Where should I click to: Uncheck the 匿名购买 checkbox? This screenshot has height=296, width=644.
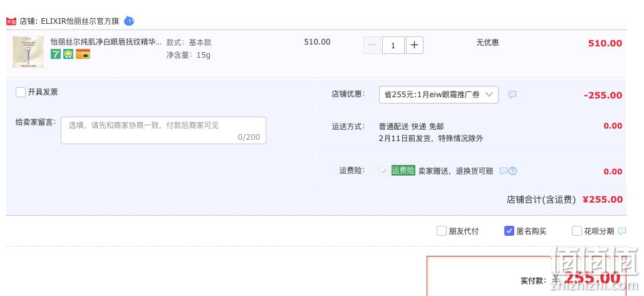click(509, 231)
